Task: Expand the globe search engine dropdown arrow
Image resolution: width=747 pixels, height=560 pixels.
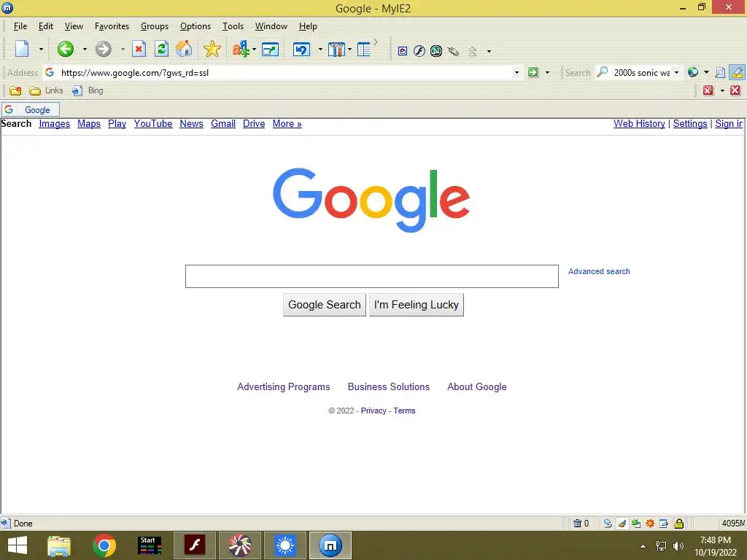Action: [706, 72]
